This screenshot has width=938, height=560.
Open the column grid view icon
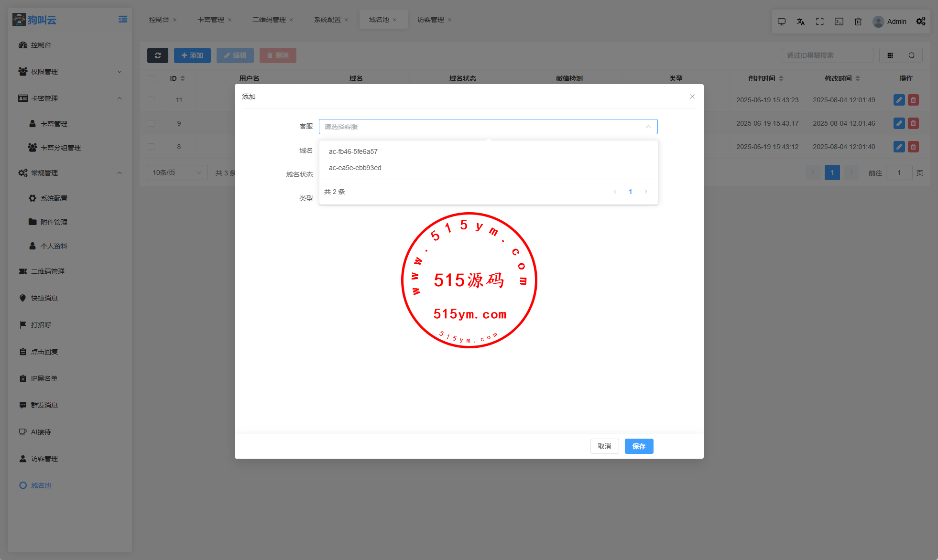[890, 55]
